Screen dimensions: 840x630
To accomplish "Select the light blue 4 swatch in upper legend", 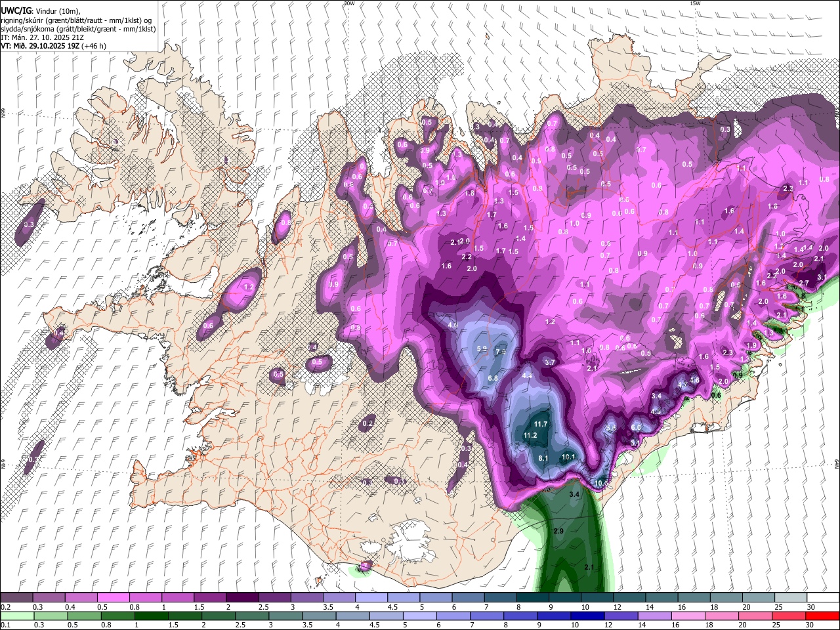I will coord(371,598).
